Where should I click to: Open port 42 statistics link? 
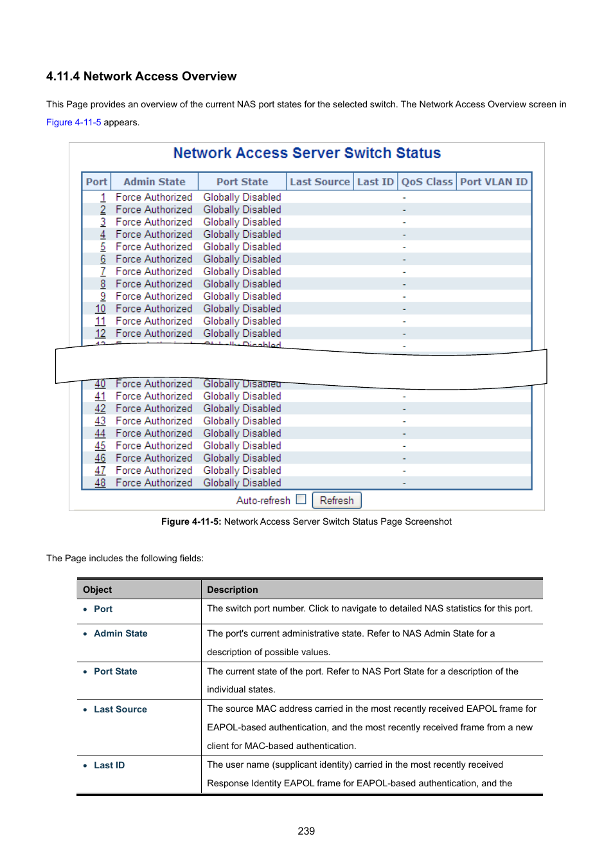(100, 408)
